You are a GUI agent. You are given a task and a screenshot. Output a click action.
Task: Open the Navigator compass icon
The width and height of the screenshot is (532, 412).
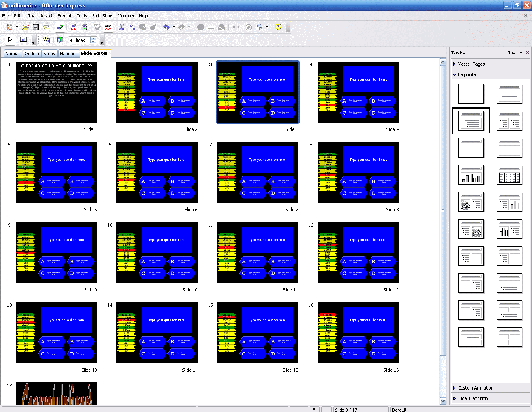[x=249, y=27]
